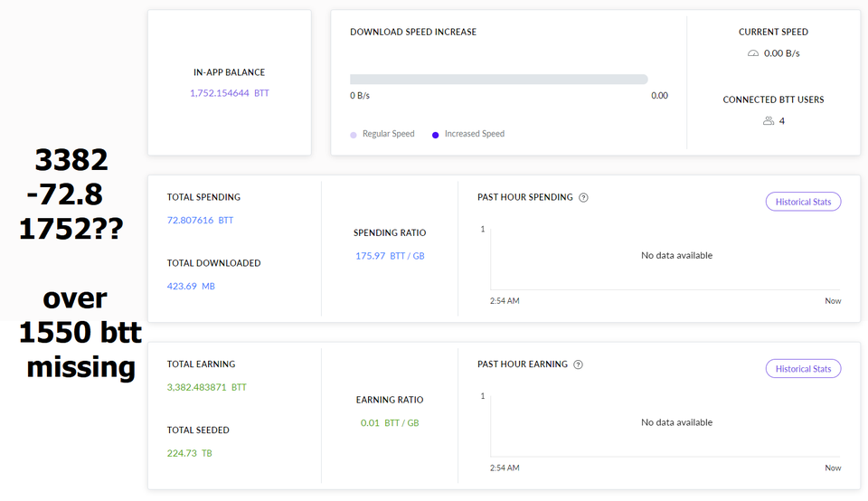Click the PAST HOUR EARNING heading
868x501 pixels.
tap(523, 364)
